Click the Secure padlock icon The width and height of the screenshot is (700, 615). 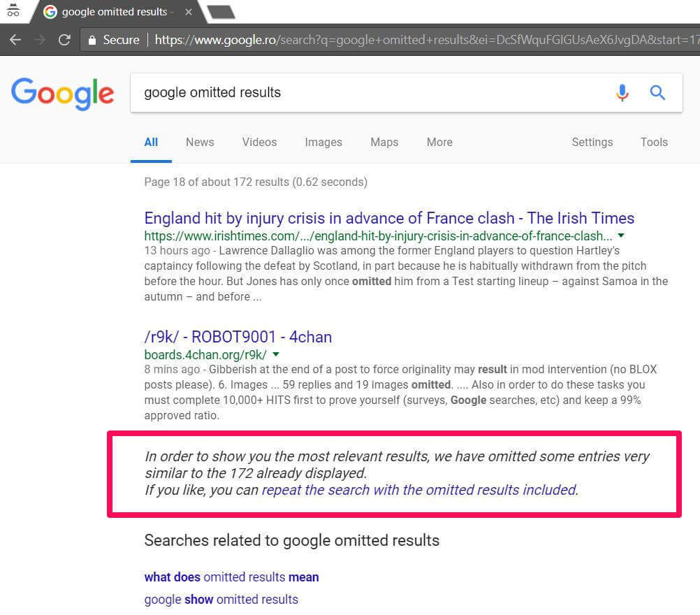tap(92, 41)
